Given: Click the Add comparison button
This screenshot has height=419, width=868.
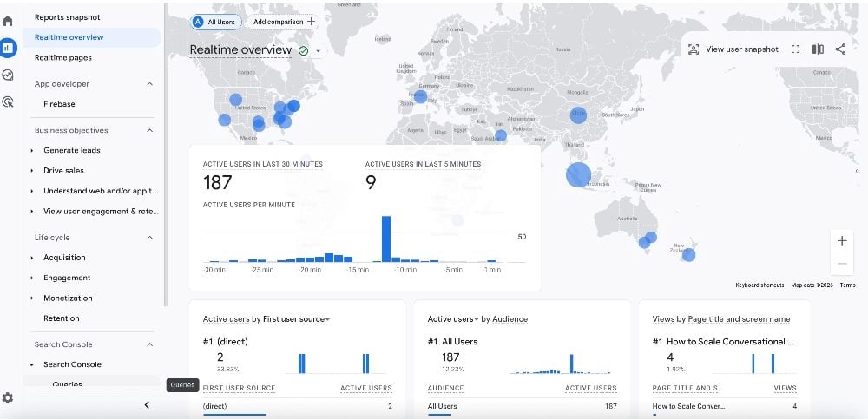Looking at the screenshot, I should [284, 21].
